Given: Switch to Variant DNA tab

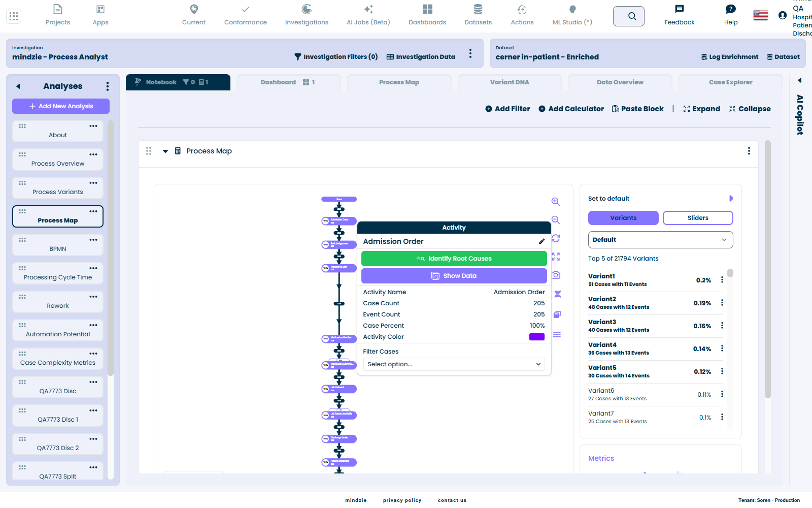Looking at the screenshot, I should [x=510, y=82].
